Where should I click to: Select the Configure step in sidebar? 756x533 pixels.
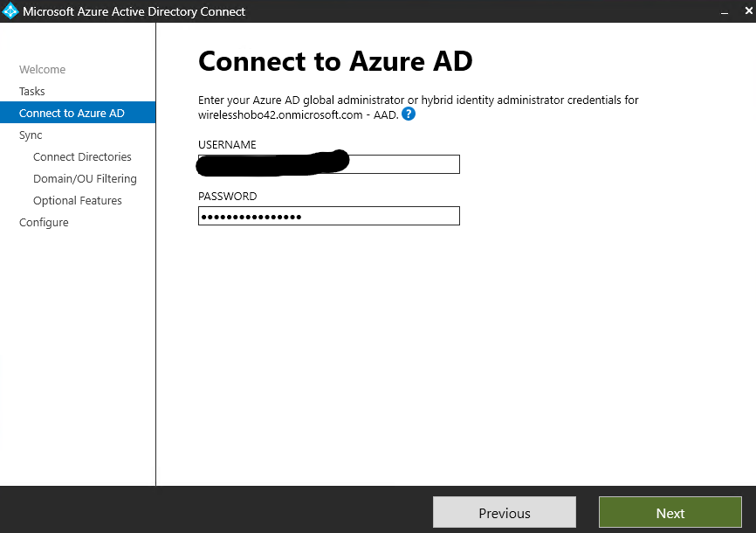tap(44, 223)
